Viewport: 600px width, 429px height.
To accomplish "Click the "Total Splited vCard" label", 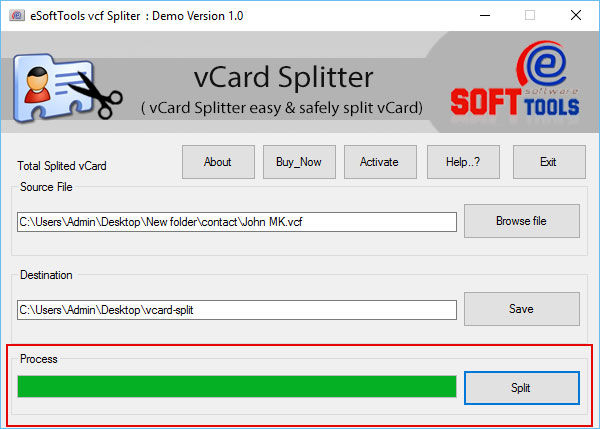I will pyautogui.click(x=62, y=166).
